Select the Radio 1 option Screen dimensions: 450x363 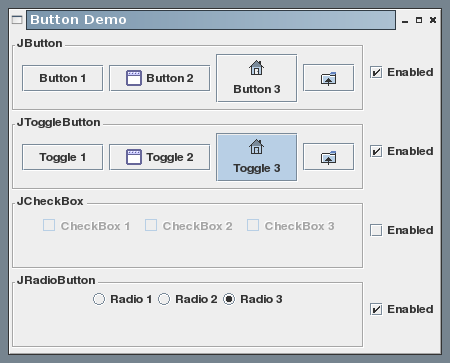pyautogui.click(x=99, y=299)
